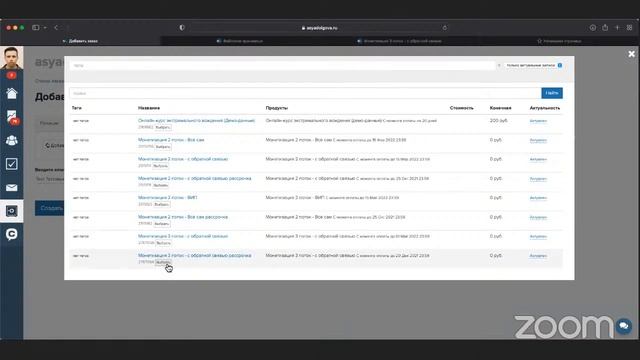Viewport: 640px width, 360px height.
Task: Open 'Монетизация 2 поток - Все сам' link
Action: (171, 140)
